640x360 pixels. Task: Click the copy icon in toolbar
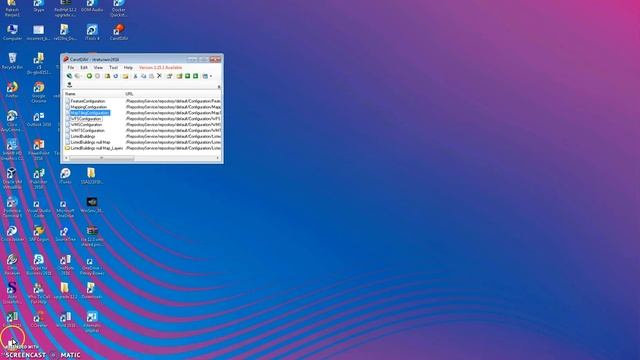click(143, 76)
